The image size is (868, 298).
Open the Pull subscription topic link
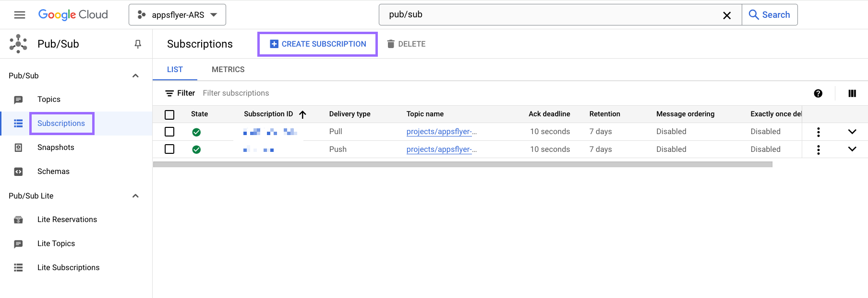[x=441, y=132]
